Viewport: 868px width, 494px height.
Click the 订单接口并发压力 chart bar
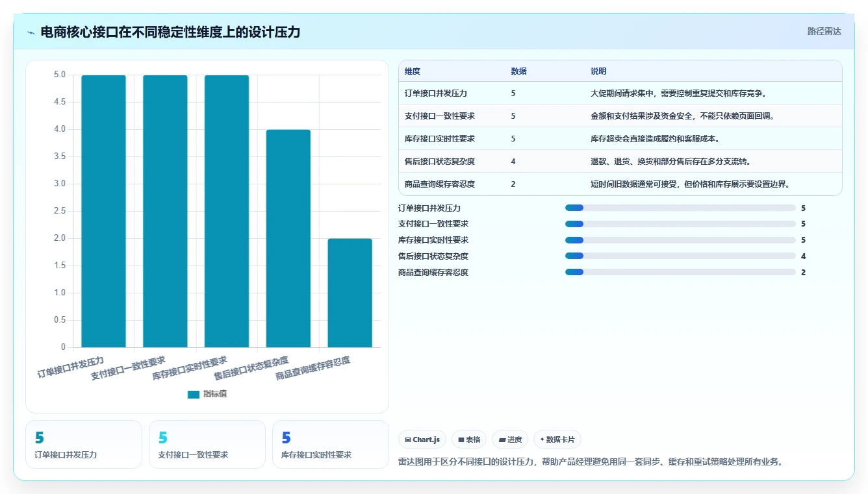[x=103, y=211]
